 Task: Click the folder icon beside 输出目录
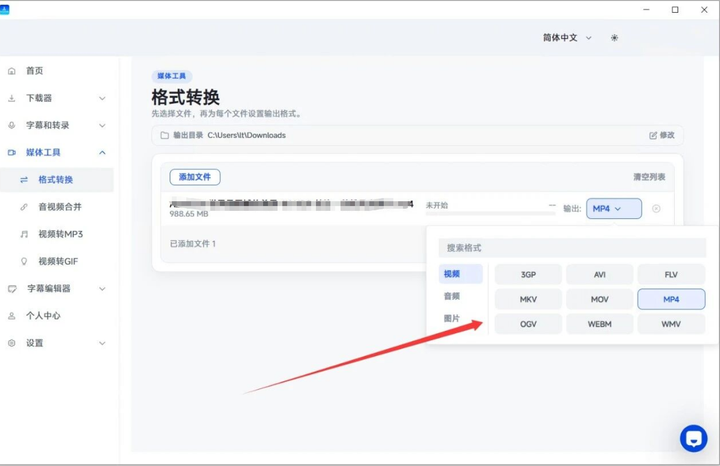point(164,135)
